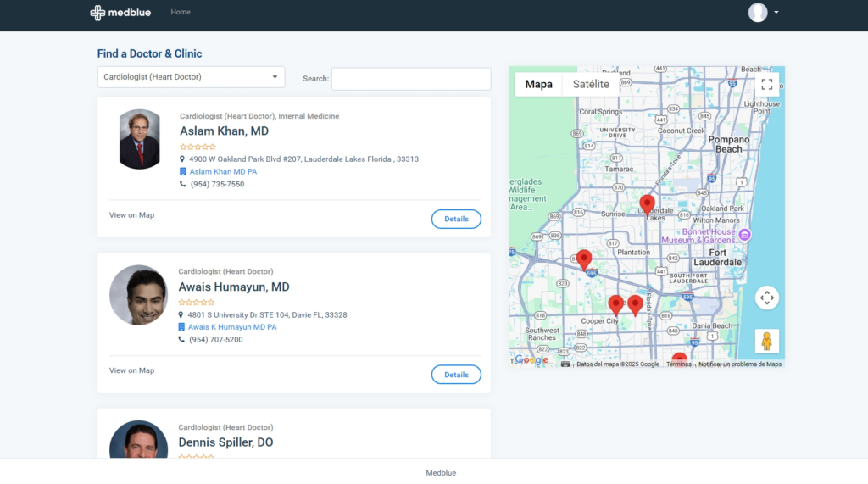Image resolution: width=868 pixels, height=484 pixels.
Task: Click building icon beside Aslam Khan MD PA
Action: click(x=183, y=172)
